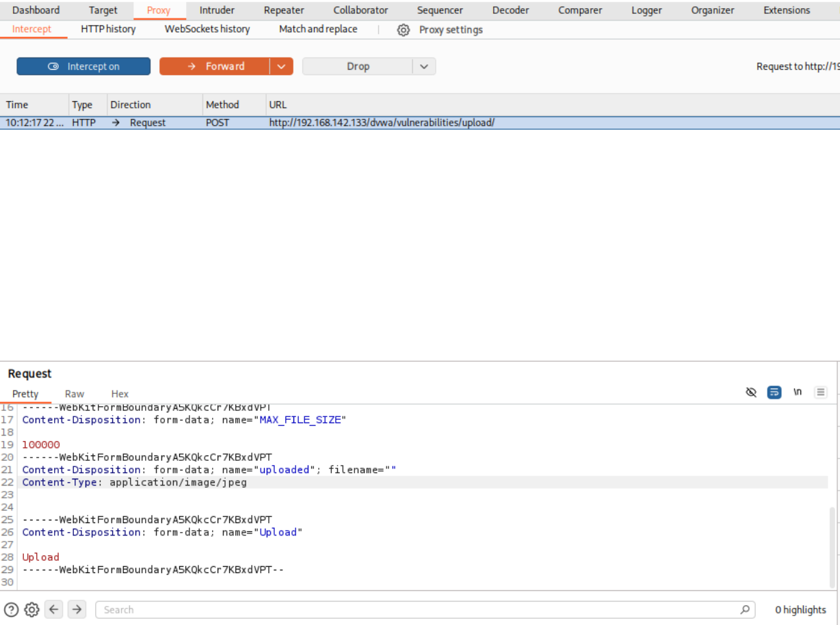Image resolution: width=840 pixels, height=625 pixels.
Task: Click the 100000 MAX_FILE_SIZE value
Action: click(41, 444)
